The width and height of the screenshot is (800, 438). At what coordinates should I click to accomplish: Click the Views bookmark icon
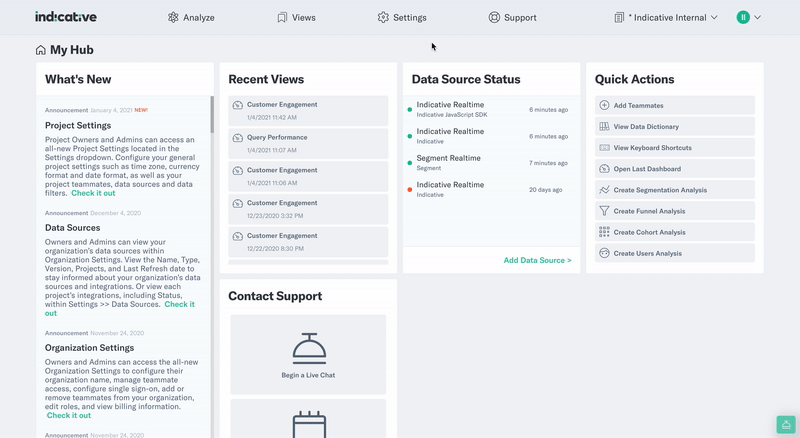point(282,17)
